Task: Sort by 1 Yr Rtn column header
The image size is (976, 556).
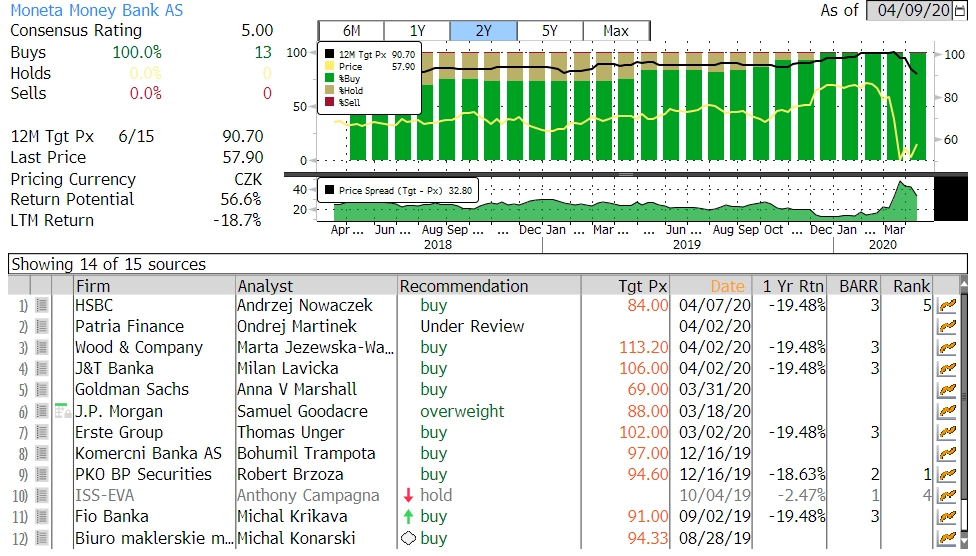Action: click(x=790, y=286)
